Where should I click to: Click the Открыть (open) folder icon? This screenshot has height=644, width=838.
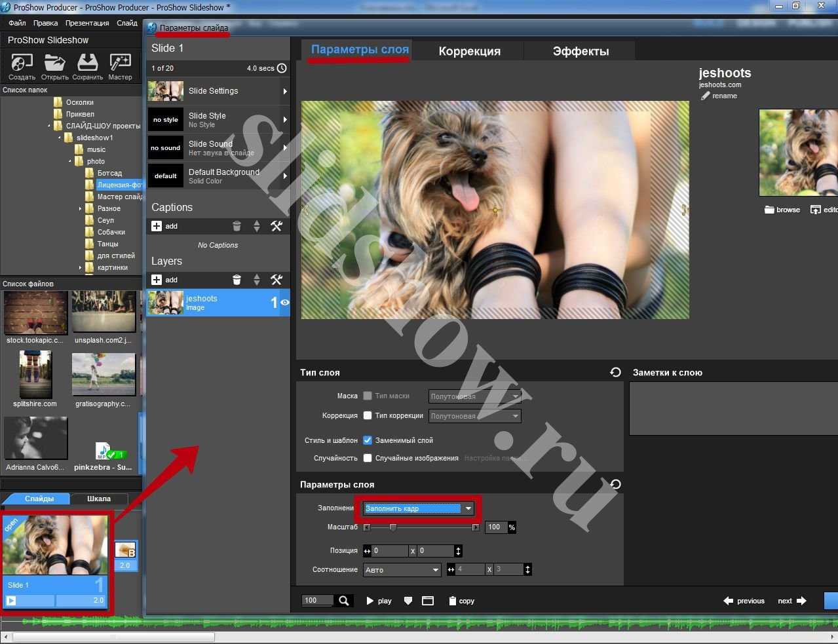(x=54, y=64)
